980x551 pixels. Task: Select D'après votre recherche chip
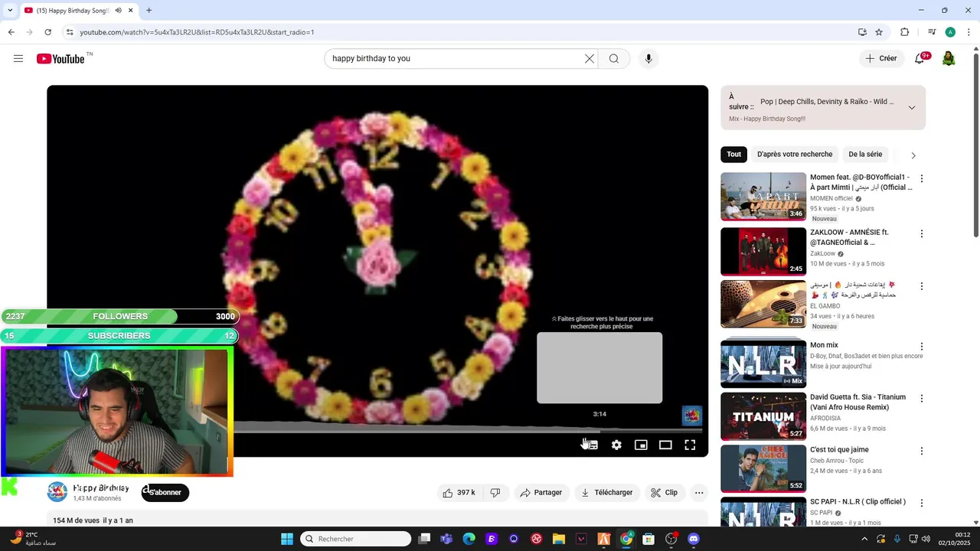(795, 155)
